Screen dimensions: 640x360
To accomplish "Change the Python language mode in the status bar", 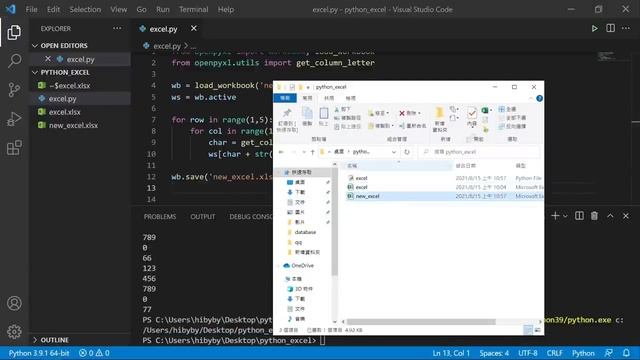I will [x=583, y=353].
